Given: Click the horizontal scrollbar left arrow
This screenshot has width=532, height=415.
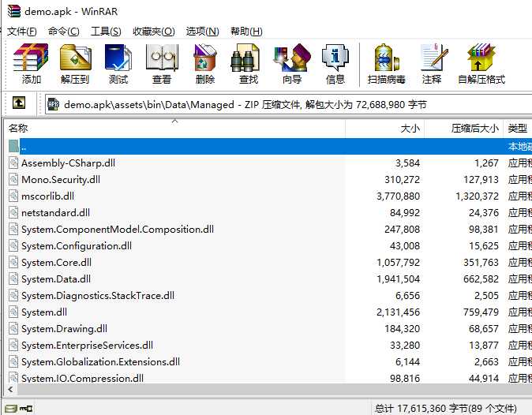Looking at the screenshot, I should (x=10, y=389).
